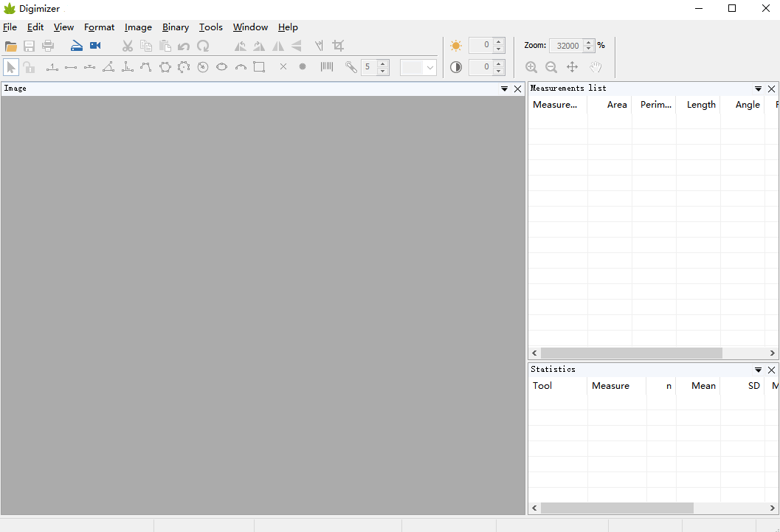Click the barcode-style lines tool icon
780x532 pixels.
pos(327,66)
